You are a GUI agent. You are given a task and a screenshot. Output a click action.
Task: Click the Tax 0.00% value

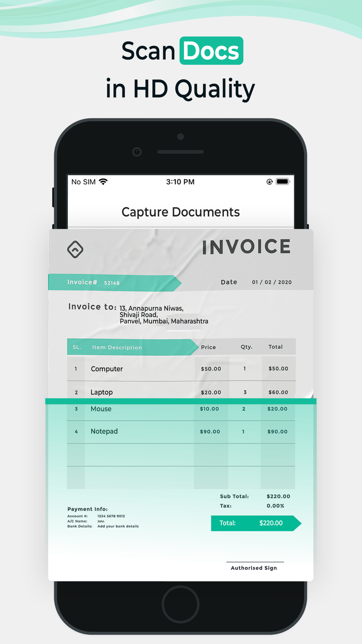(275, 506)
